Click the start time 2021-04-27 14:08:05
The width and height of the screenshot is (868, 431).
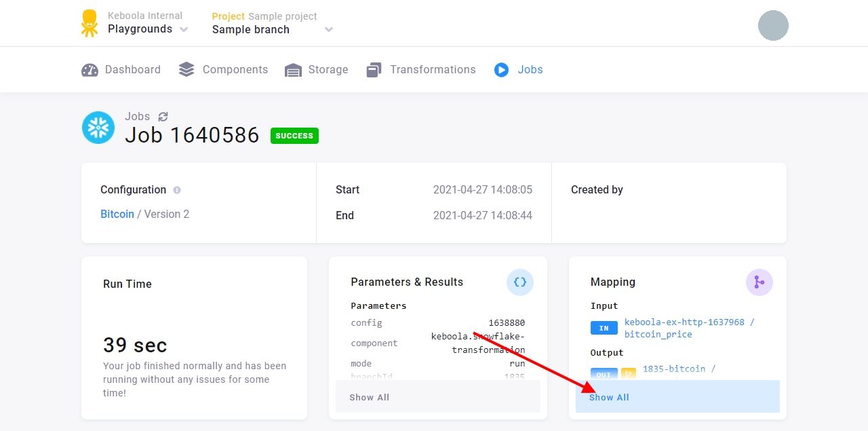pyautogui.click(x=483, y=189)
